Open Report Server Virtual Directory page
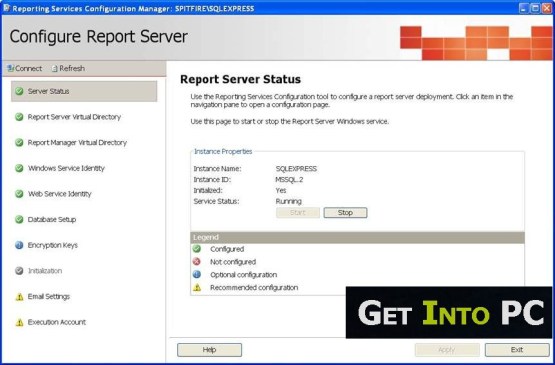The height and width of the screenshot is (365, 555). point(74,117)
